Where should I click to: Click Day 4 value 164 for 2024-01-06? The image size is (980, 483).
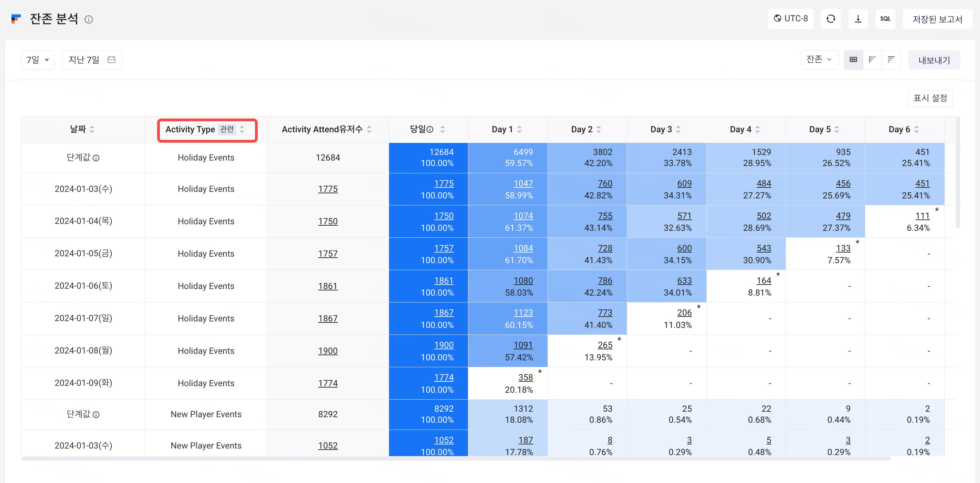[764, 280]
